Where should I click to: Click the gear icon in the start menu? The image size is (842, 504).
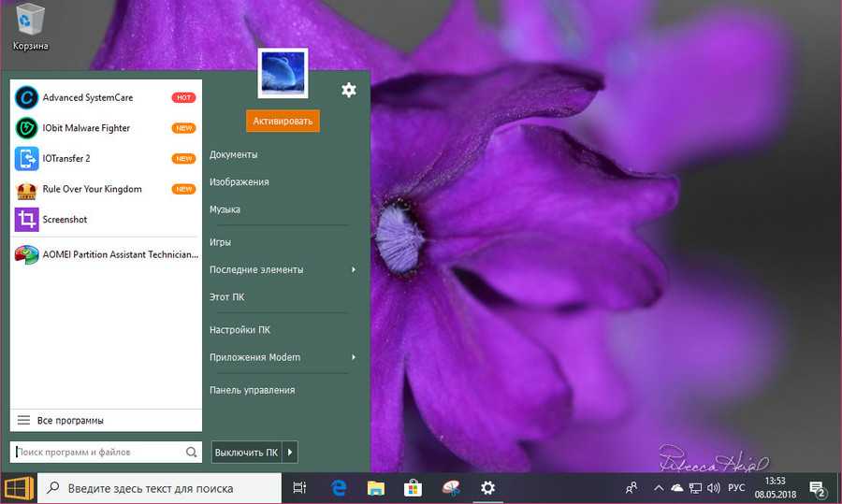pyautogui.click(x=349, y=90)
